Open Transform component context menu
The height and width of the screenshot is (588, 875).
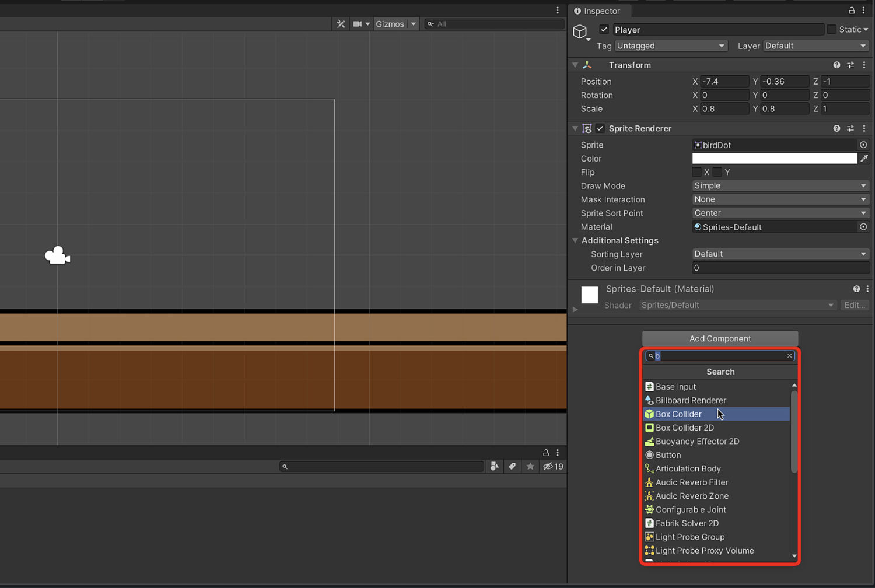click(x=864, y=65)
